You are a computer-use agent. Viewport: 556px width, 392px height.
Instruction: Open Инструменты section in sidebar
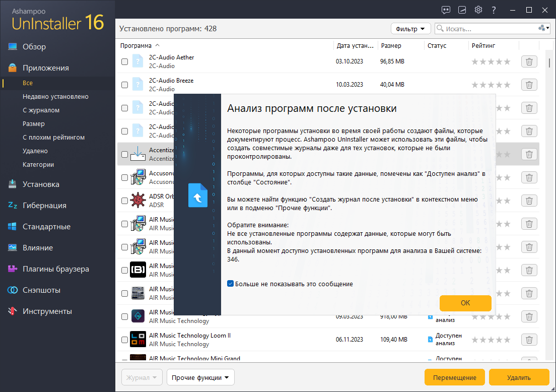click(47, 311)
